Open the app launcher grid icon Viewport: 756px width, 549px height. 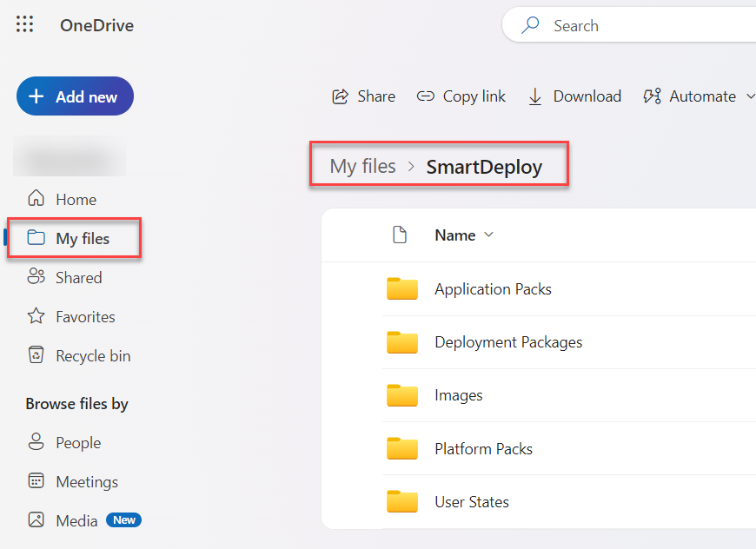click(24, 24)
